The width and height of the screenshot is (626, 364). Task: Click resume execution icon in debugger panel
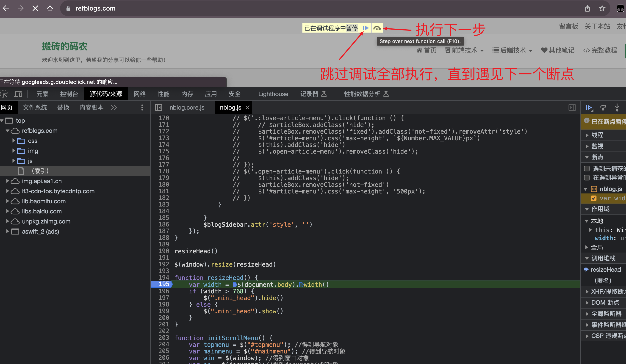(589, 108)
